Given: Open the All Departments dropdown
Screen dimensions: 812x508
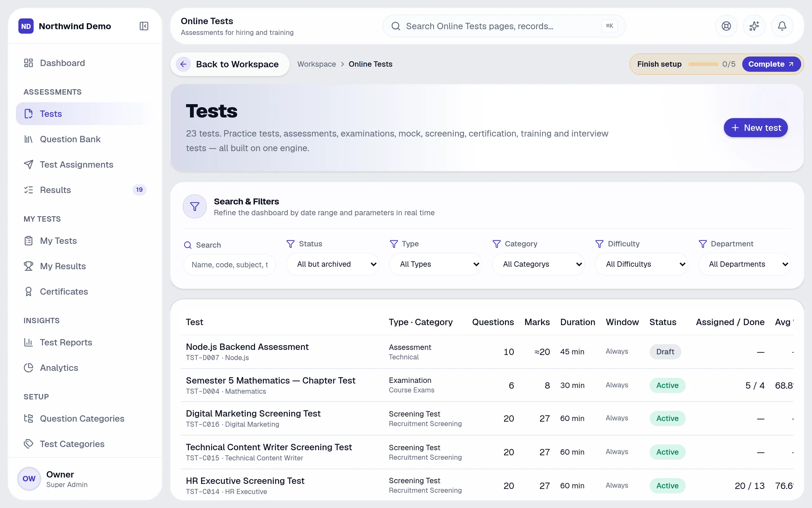Looking at the screenshot, I should click(744, 264).
